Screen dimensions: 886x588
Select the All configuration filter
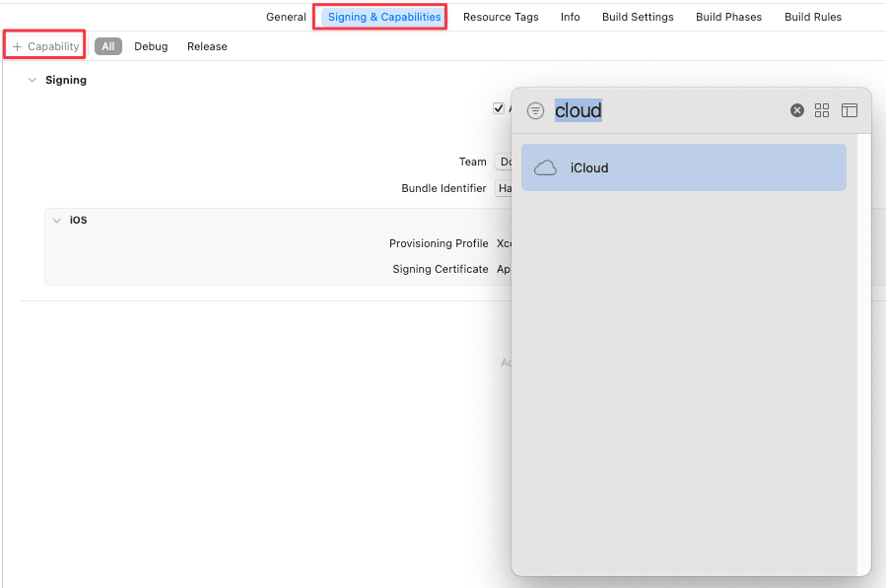(108, 46)
